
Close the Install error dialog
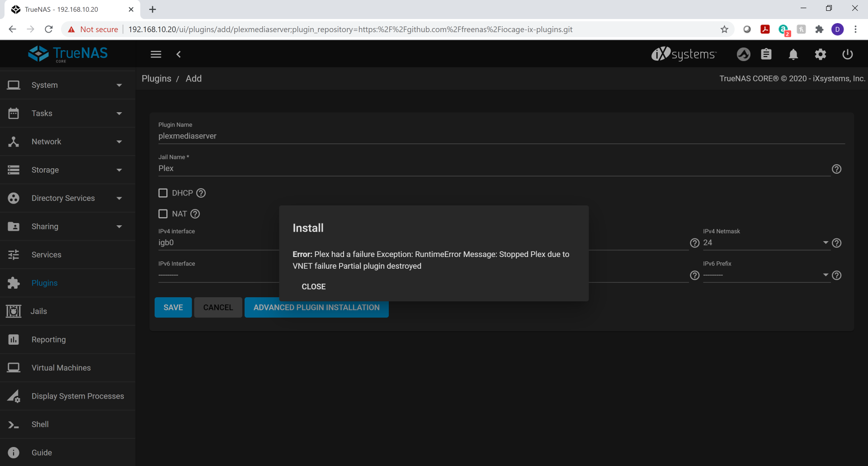[313, 286]
